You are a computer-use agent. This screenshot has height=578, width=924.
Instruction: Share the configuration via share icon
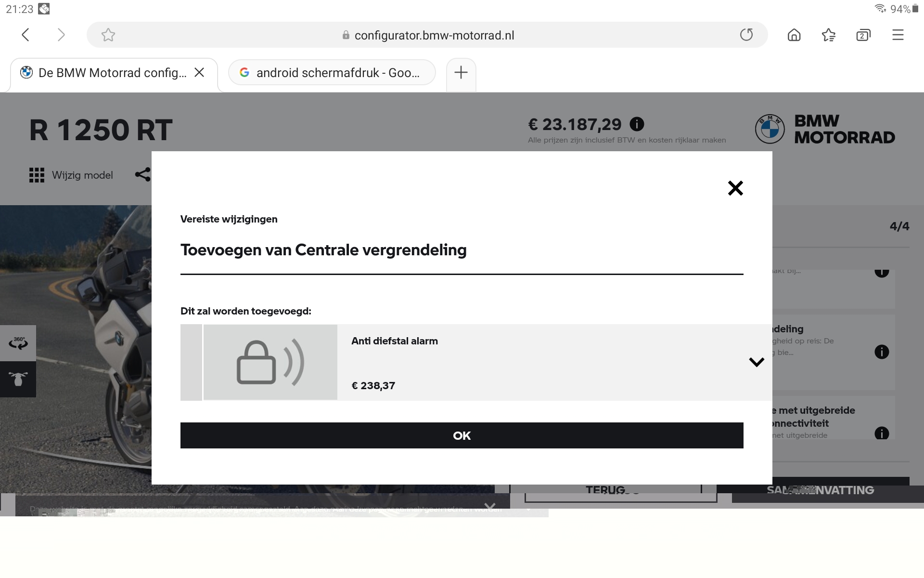coord(143,174)
